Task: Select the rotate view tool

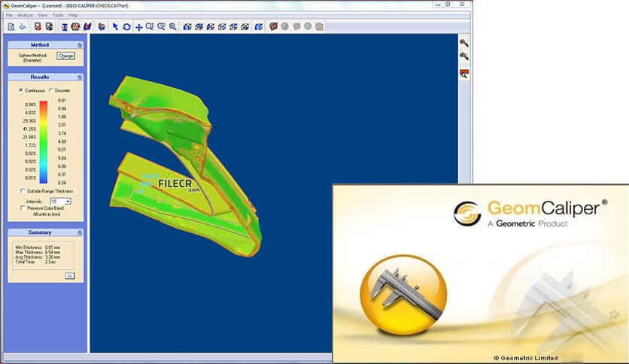Action: point(126,27)
